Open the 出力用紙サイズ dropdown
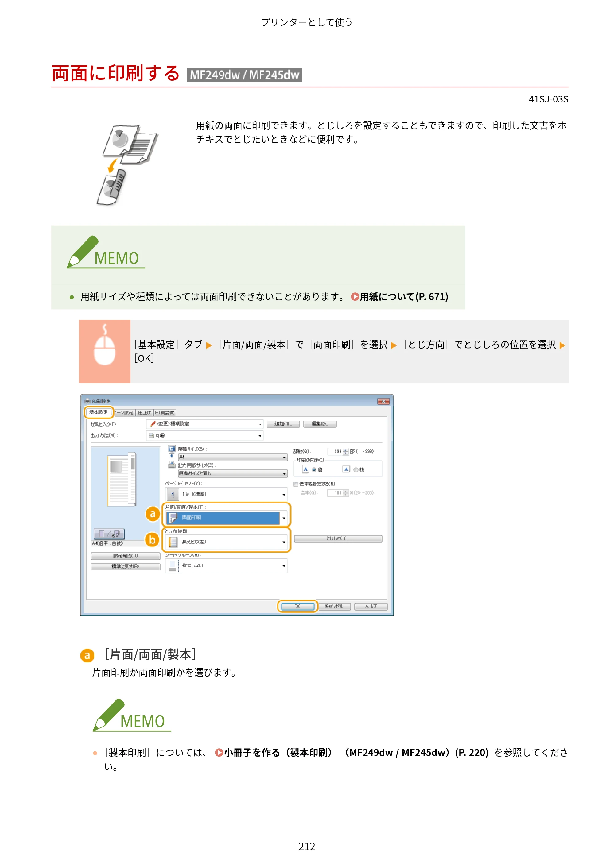This screenshot has height=868, width=614. pos(233,473)
